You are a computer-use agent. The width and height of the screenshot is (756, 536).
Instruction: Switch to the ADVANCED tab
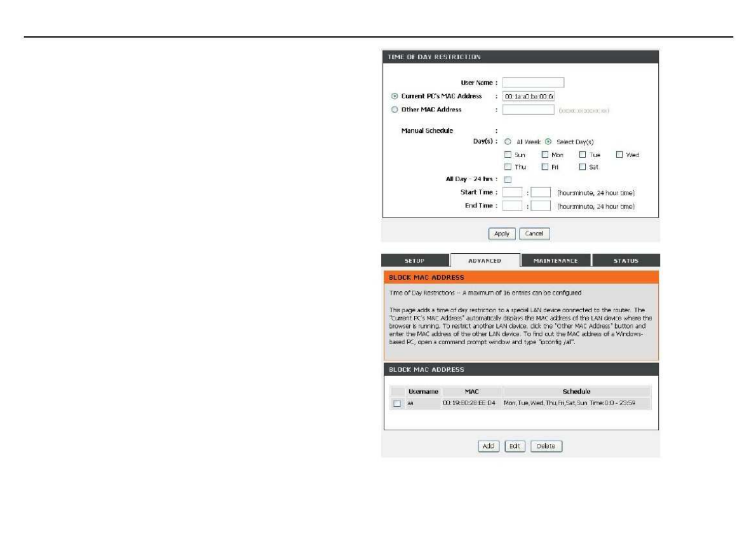pos(485,261)
